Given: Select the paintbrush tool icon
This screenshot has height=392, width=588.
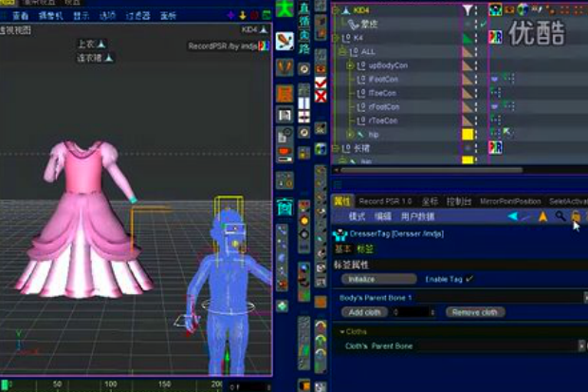Looking at the screenshot, I should 285,41.
